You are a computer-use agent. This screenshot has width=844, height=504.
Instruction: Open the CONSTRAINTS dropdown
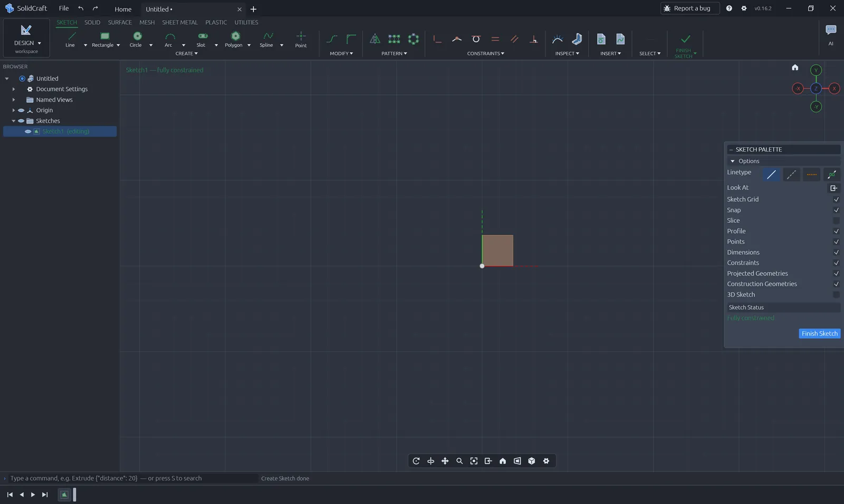pos(485,53)
